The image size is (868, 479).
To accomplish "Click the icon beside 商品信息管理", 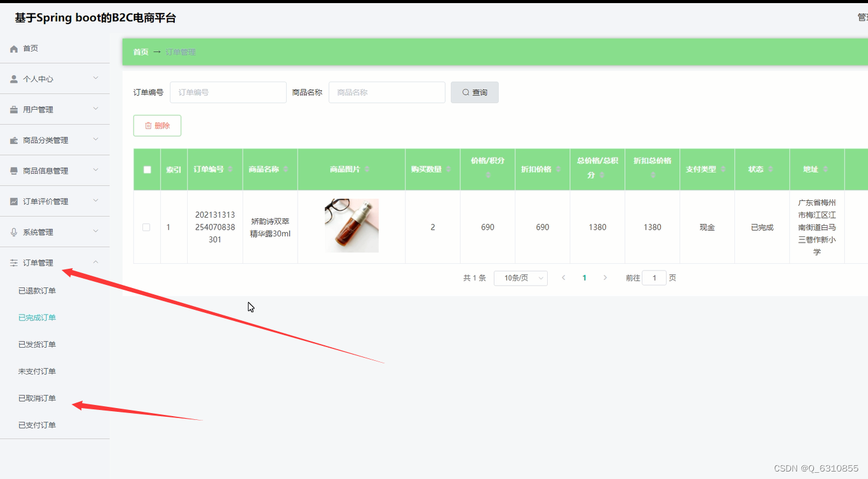I will click(x=14, y=171).
